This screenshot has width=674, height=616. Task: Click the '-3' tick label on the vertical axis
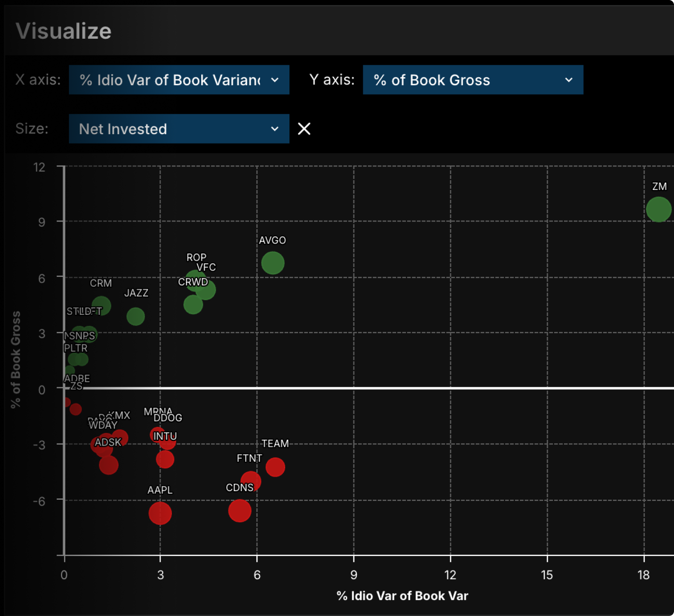[39, 445]
